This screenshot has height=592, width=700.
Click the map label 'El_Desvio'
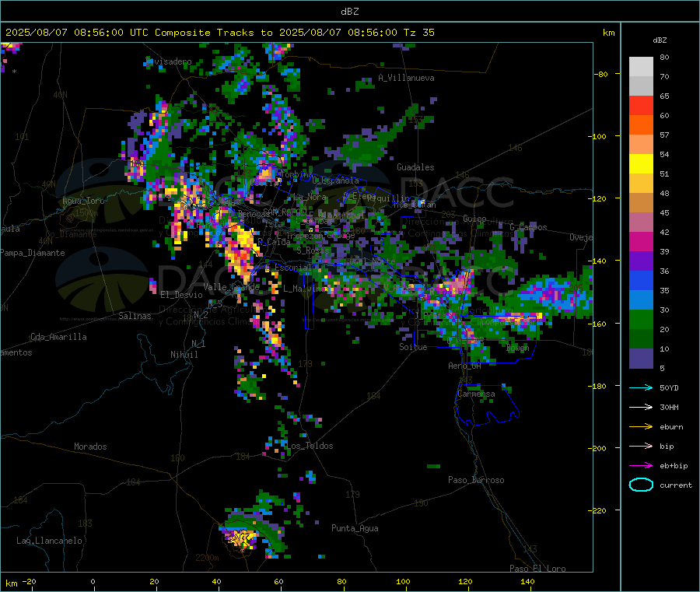coord(181,295)
